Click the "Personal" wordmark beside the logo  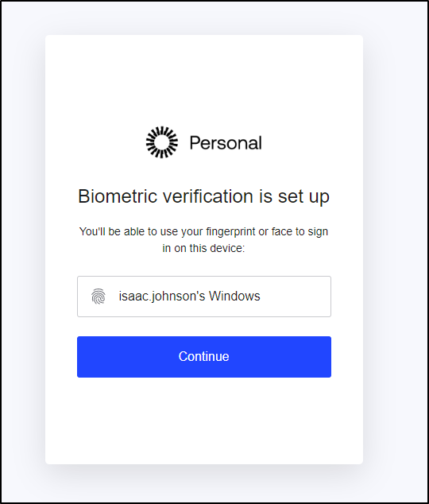(x=226, y=143)
